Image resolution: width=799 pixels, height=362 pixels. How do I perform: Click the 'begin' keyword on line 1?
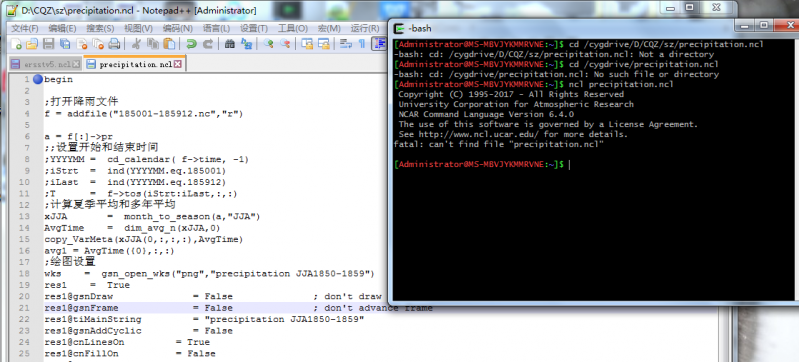click(x=59, y=80)
